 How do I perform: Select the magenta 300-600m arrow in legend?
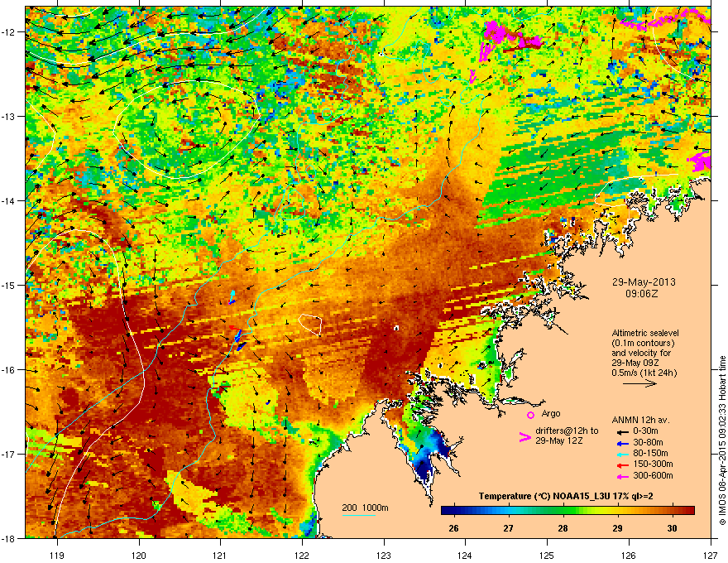623,476
